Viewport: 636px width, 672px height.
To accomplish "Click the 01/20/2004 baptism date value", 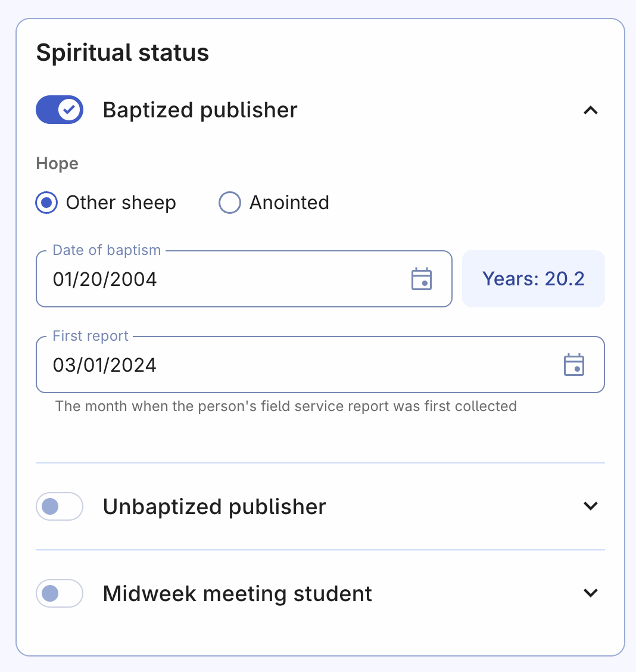I will tap(105, 279).
